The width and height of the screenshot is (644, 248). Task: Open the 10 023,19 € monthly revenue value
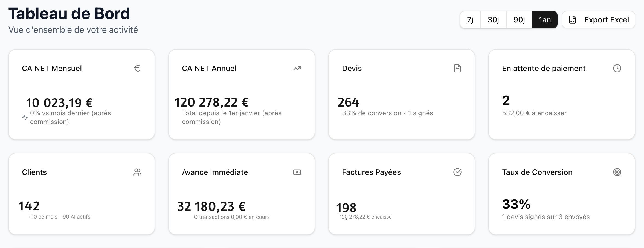(x=59, y=103)
